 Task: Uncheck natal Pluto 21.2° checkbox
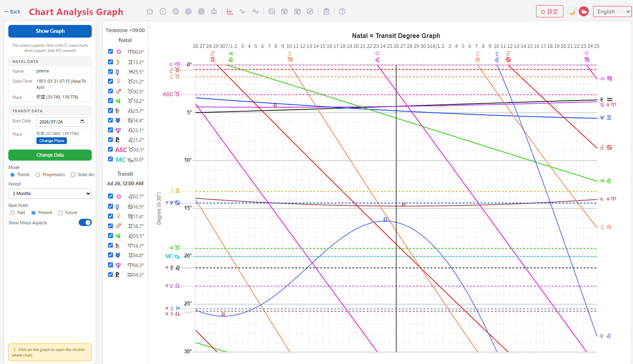tap(110, 139)
